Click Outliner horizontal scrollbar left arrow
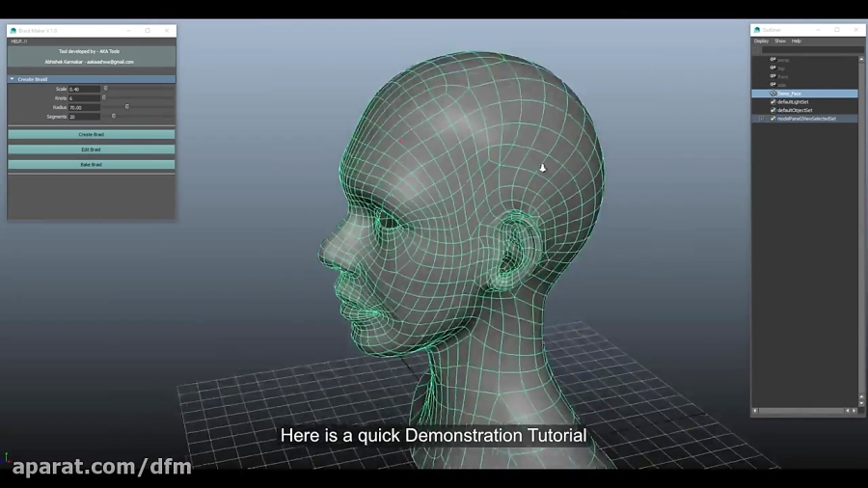Screen dimensions: 868x488 coord(755,411)
